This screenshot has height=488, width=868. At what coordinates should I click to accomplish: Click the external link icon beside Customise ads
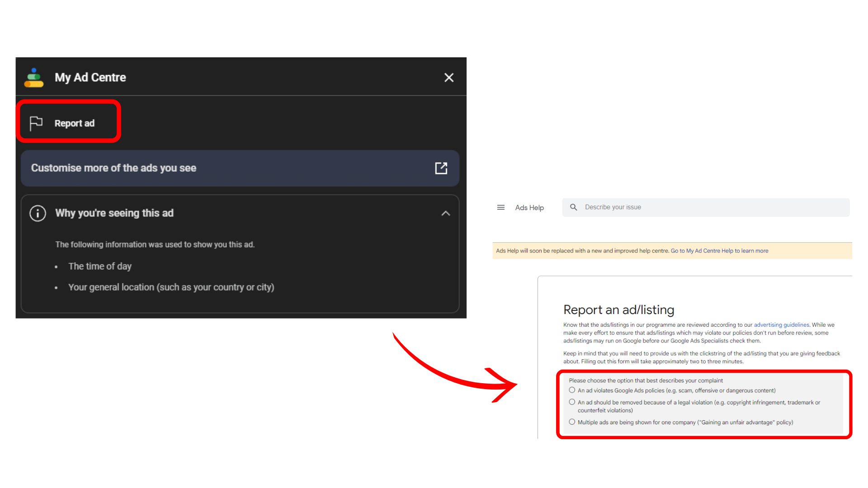coord(441,168)
